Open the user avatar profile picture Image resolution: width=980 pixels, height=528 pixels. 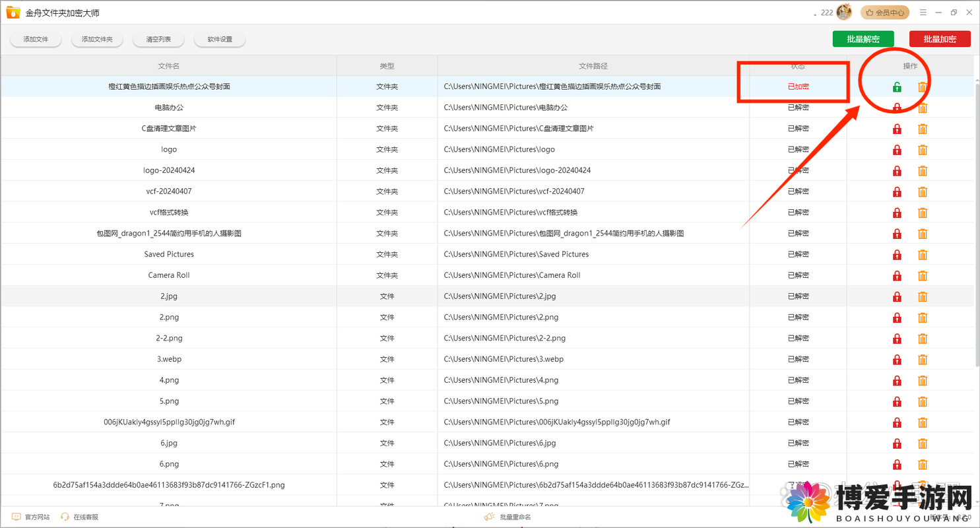(844, 12)
